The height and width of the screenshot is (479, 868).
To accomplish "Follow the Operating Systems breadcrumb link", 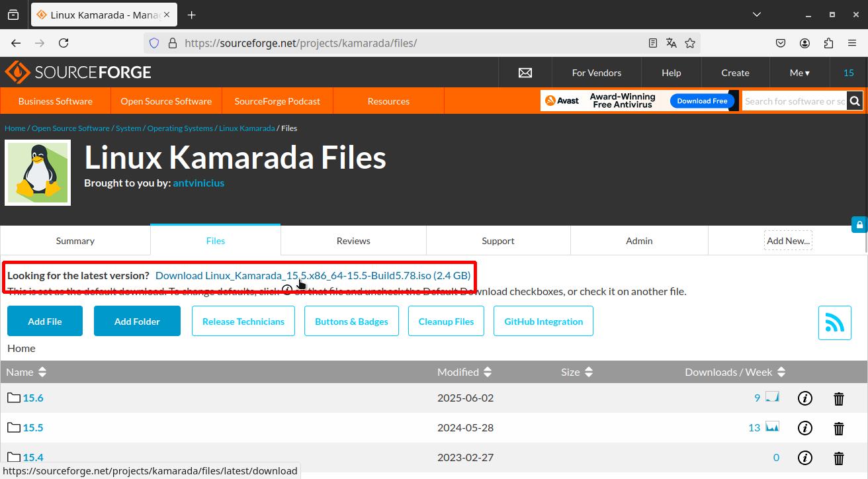I will click(180, 128).
